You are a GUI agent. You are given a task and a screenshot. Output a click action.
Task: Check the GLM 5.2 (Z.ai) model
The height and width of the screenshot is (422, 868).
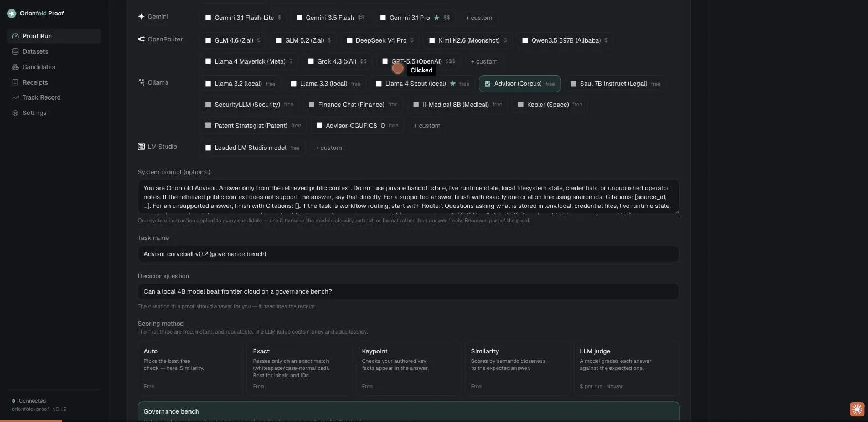pyautogui.click(x=278, y=40)
